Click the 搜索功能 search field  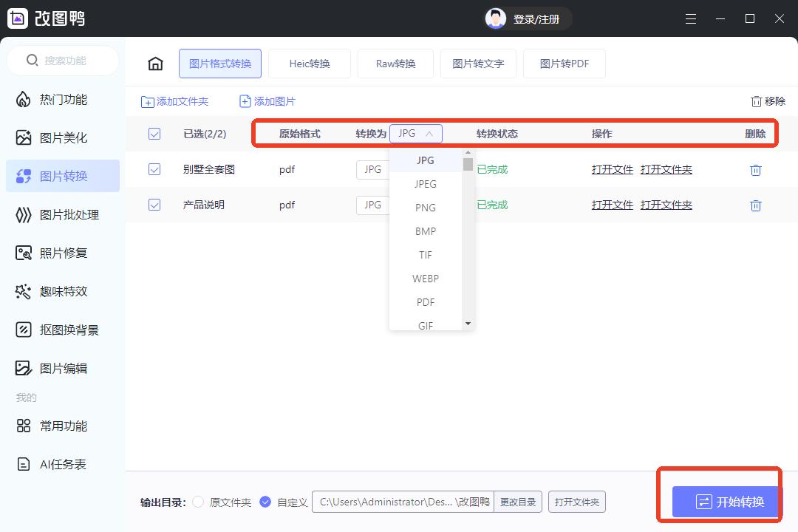pyautogui.click(x=63, y=61)
